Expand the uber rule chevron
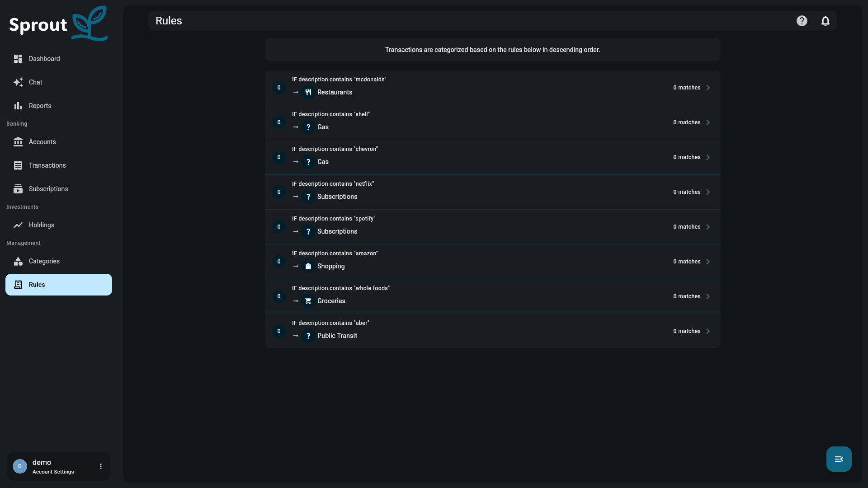Screen dimensions: 868x488 [x=708, y=331]
